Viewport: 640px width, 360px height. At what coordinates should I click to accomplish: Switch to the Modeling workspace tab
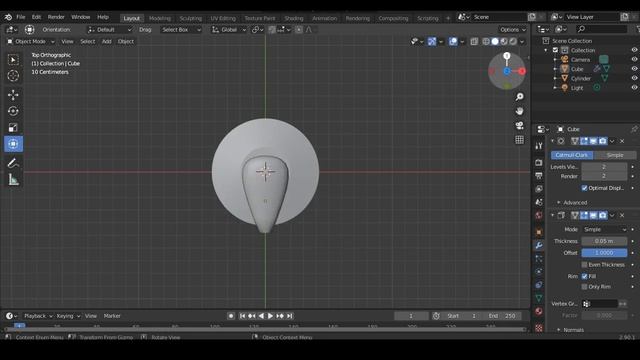coord(160,18)
